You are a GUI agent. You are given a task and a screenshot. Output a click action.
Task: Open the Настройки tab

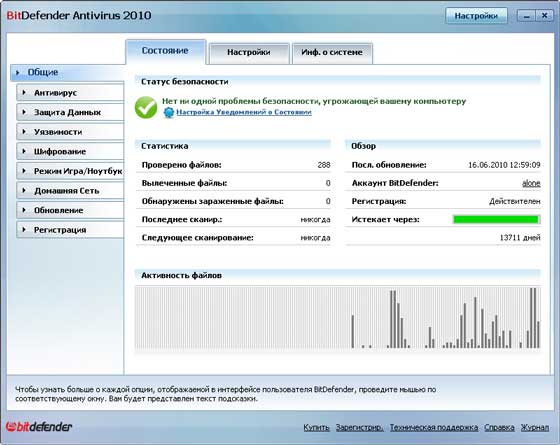pos(249,53)
